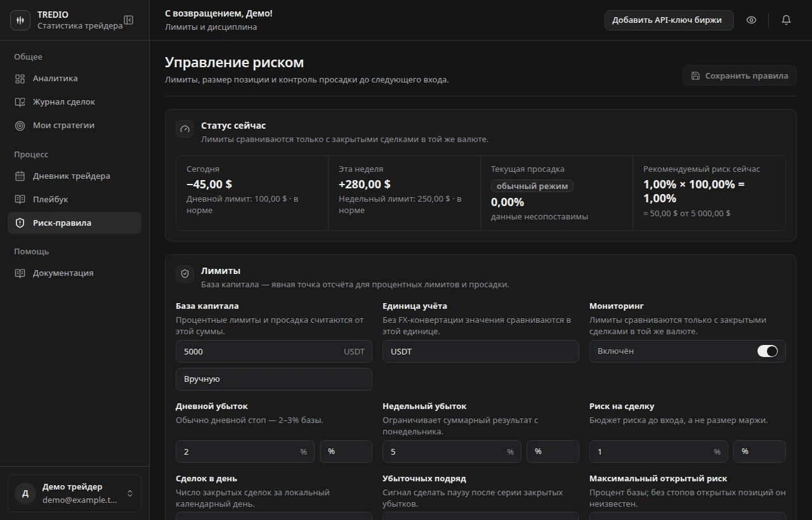Open Аналитика in the sidebar
Image resolution: width=812 pixels, height=520 pixels.
(74, 79)
